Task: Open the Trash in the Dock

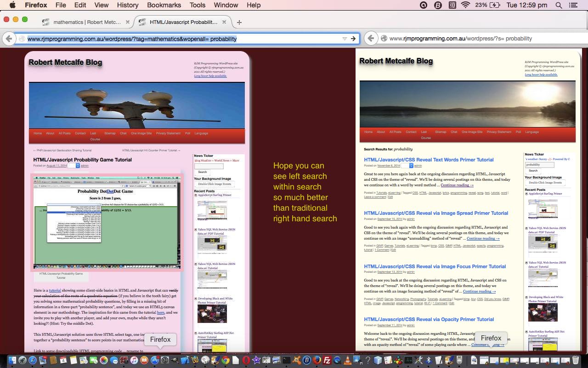Action: (576, 360)
